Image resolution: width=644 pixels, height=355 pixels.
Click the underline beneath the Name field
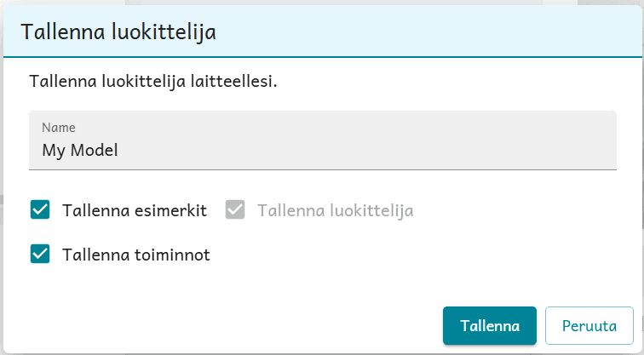[x=322, y=169]
